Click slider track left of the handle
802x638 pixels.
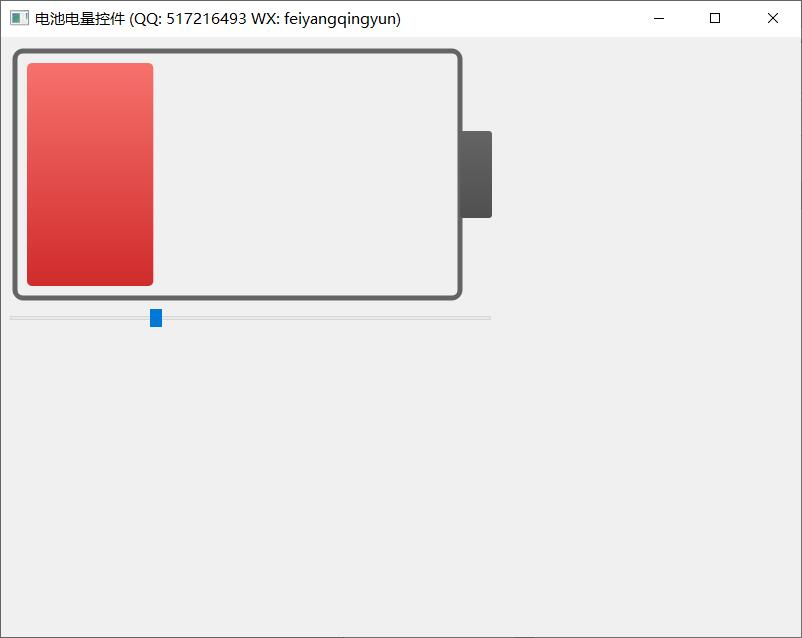coord(80,318)
